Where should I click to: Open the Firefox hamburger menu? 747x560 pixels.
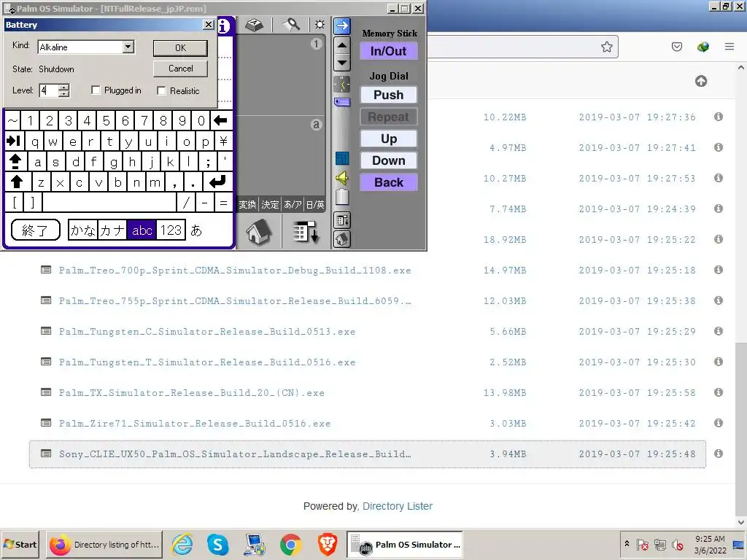tap(729, 47)
